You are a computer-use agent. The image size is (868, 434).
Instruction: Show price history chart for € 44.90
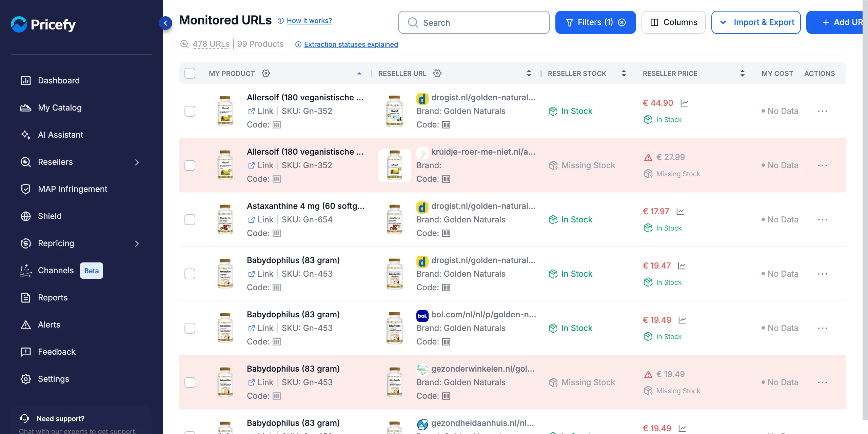684,103
